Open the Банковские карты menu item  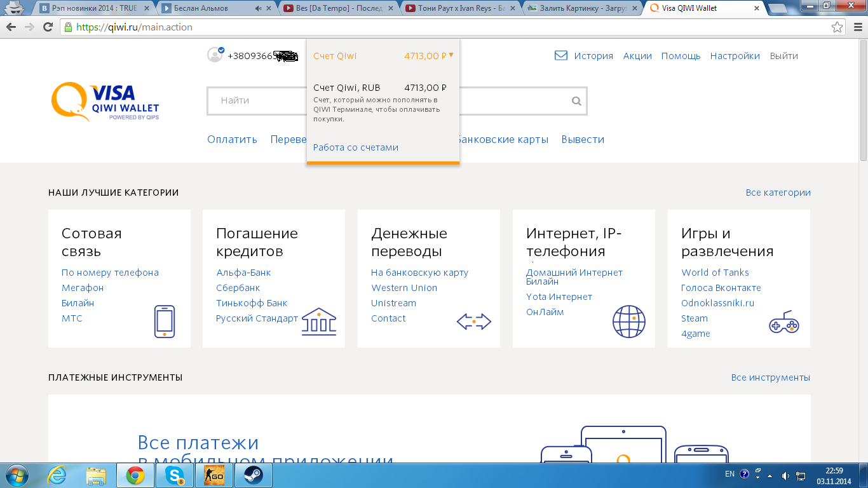pyautogui.click(x=502, y=139)
